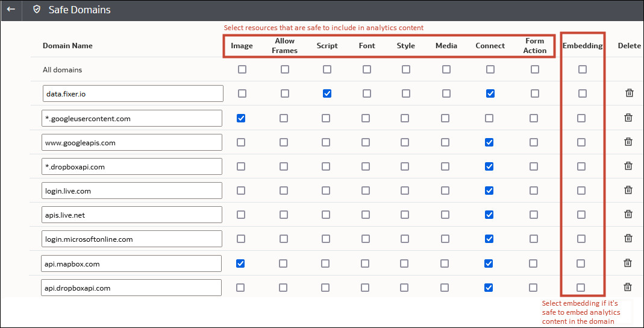The image size is (644, 328).
Task: Check Script for www.googleapis.com
Action: coord(326,142)
